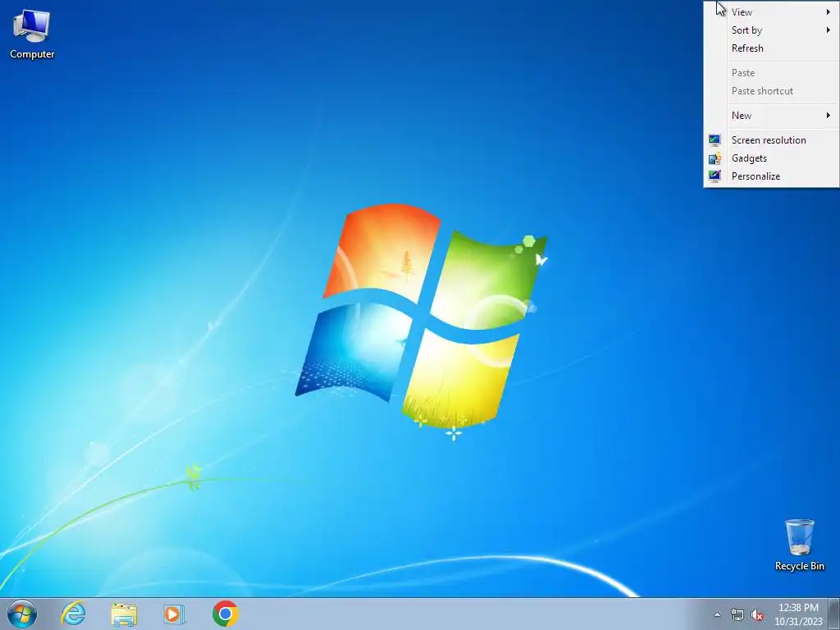Open the View submenu
This screenshot has width=840, height=630.
click(771, 11)
